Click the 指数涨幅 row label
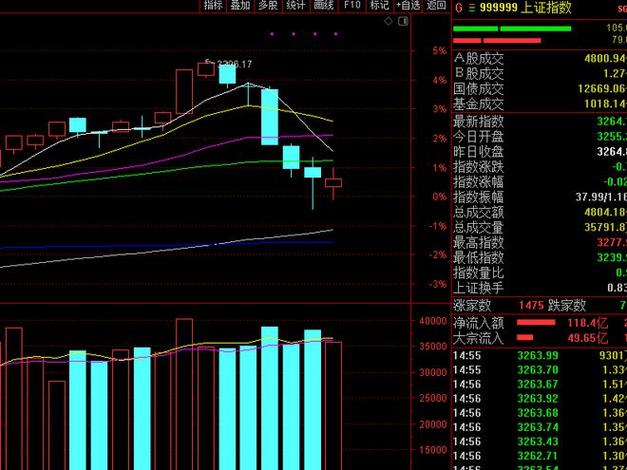Image resolution: width=627 pixels, height=470 pixels. click(478, 182)
